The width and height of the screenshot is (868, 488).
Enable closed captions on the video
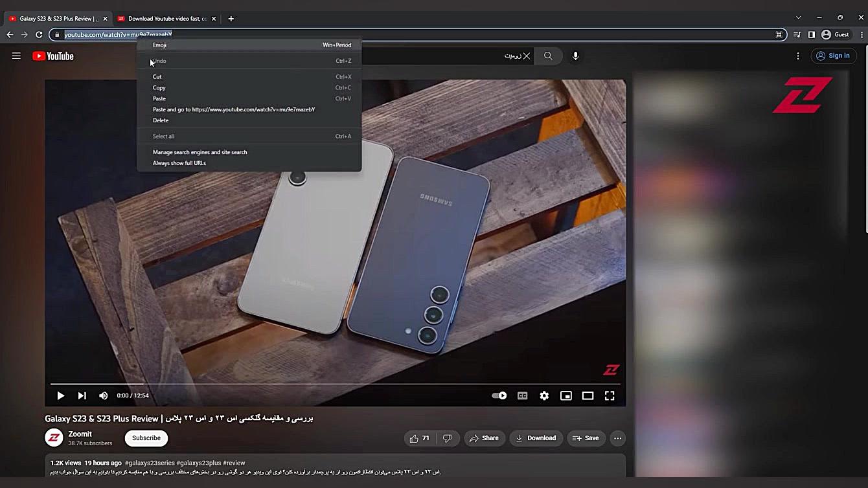(522, 395)
